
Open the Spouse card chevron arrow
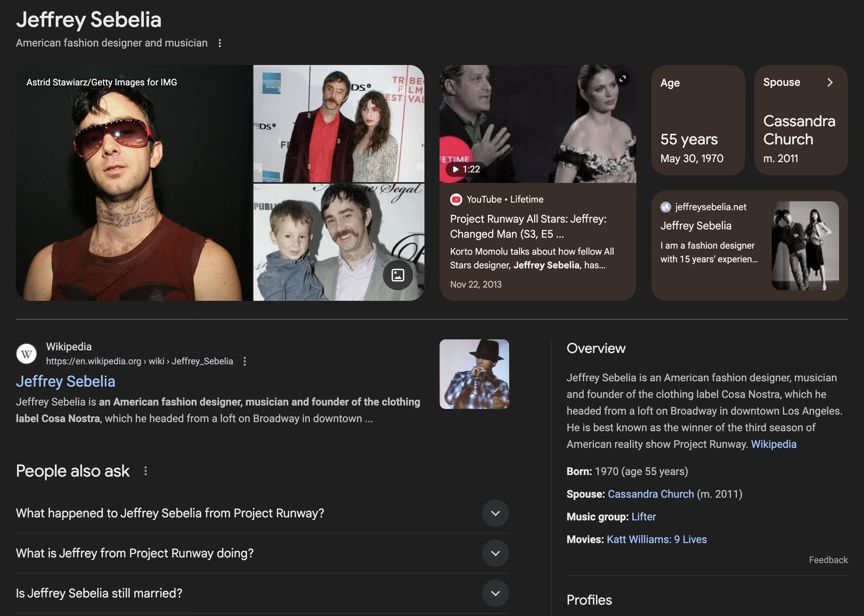(830, 83)
